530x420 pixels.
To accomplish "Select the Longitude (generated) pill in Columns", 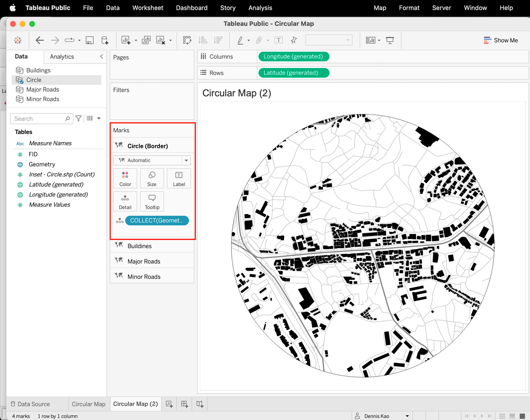I will (x=293, y=57).
